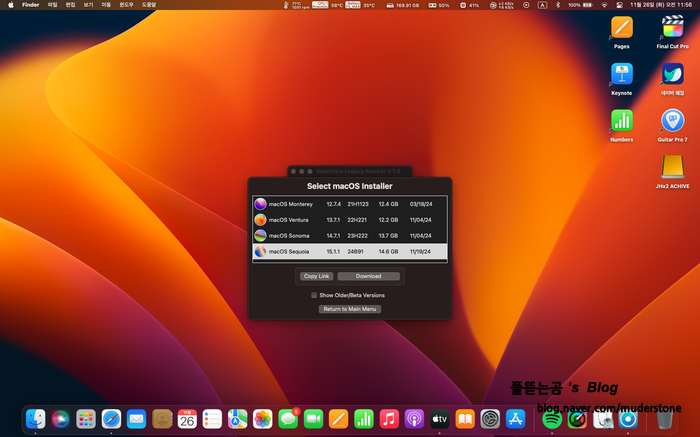Enable Show Older/Beta Versions checkbox
Screen dimensions: 700x437
point(314,295)
